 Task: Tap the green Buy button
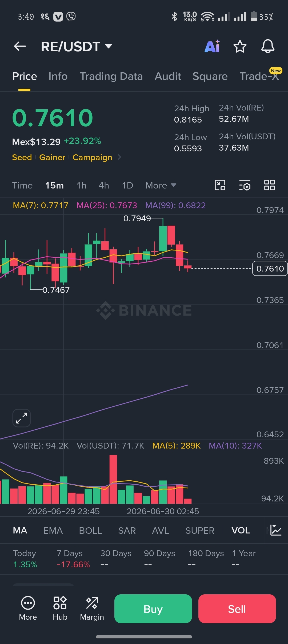[153, 609]
